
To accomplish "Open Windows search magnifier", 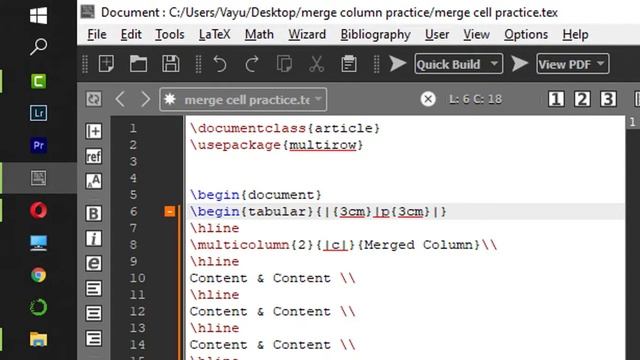I will click(38, 47).
